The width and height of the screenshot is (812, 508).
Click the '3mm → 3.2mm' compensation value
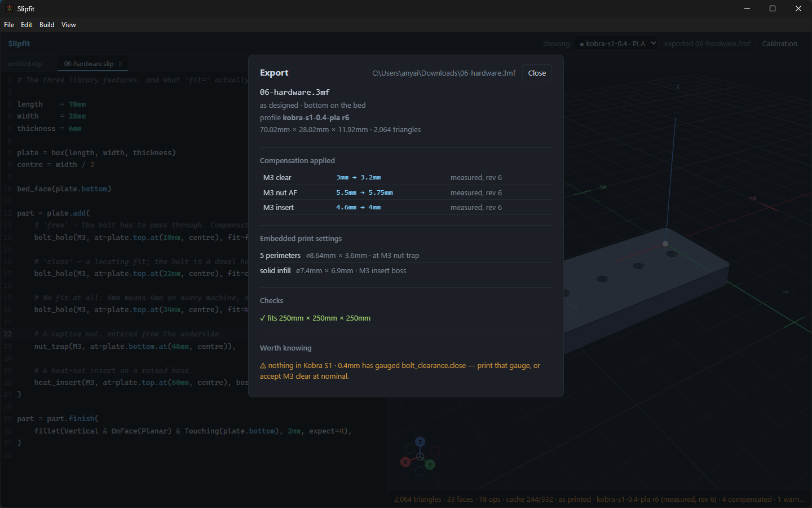(359, 178)
